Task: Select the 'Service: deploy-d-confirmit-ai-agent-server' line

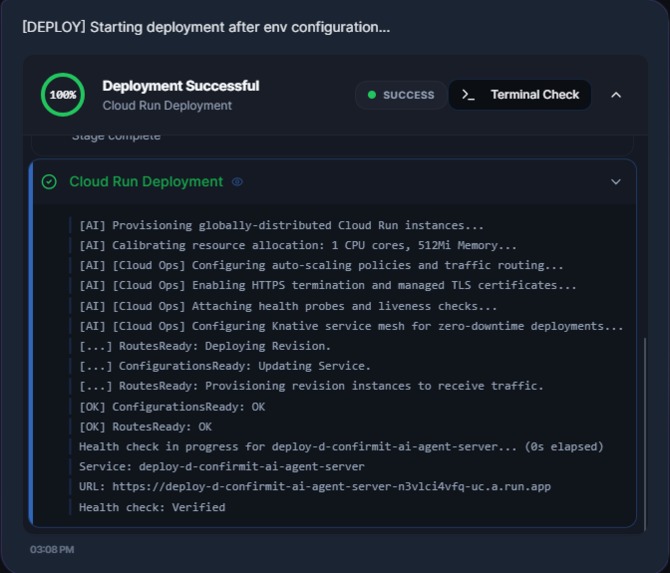Action: coord(222,467)
